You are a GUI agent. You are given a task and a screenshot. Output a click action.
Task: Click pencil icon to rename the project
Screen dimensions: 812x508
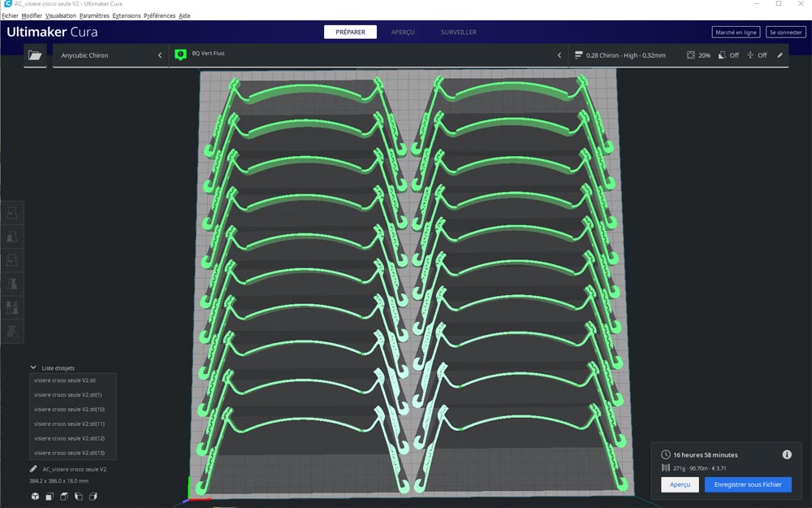(33, 469)
